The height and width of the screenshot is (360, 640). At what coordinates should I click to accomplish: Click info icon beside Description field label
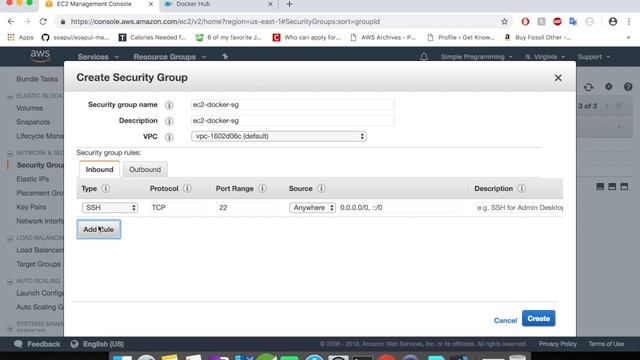click(x=169, y=121)
